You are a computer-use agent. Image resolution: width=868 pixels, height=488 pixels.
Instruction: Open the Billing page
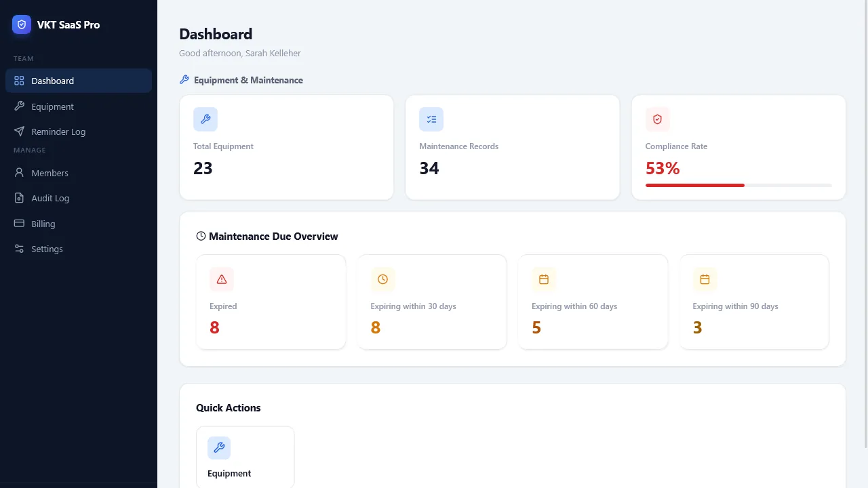click(79, 224)
